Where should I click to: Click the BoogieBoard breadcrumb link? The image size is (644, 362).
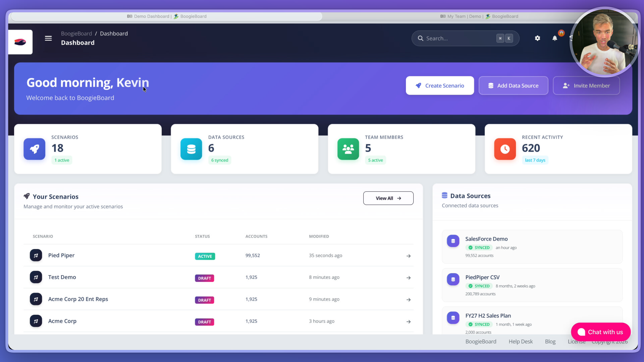[x=76, y=34]
